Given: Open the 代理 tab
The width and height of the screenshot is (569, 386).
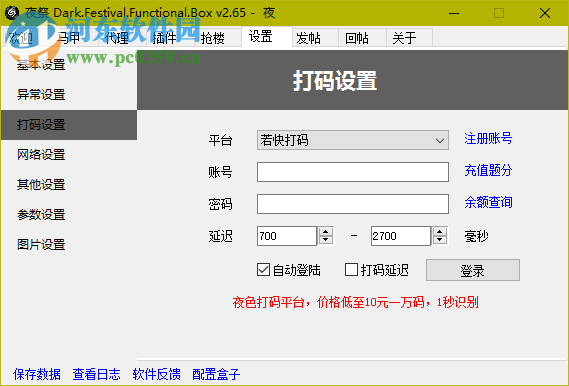Looking at the screenshot, I should point(122,38).
